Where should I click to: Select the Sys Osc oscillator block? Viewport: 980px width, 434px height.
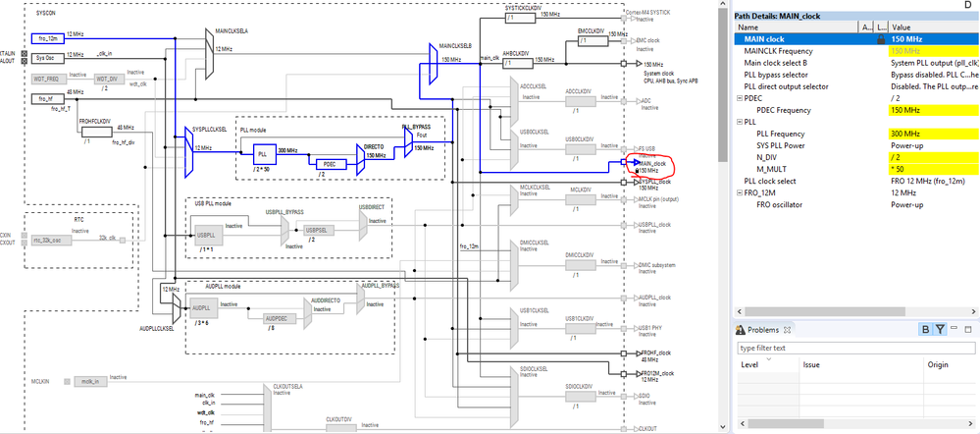pos(47,59)
